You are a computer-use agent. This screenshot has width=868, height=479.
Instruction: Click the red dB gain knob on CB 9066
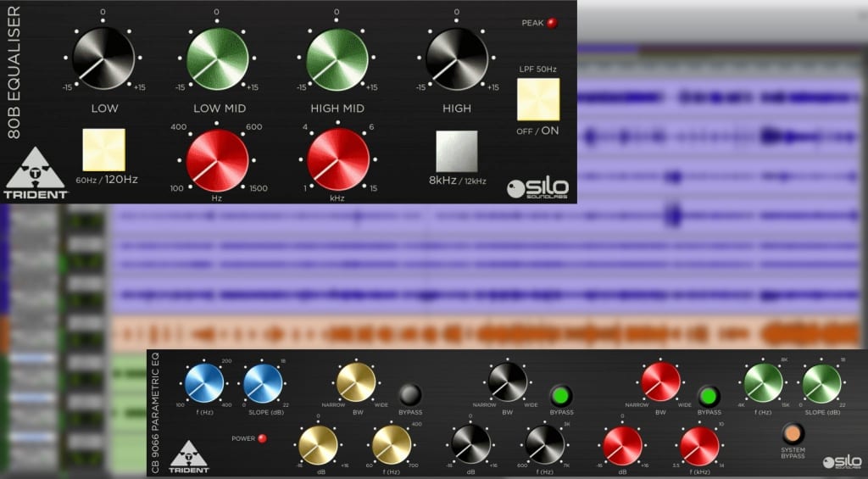(622, 446)
